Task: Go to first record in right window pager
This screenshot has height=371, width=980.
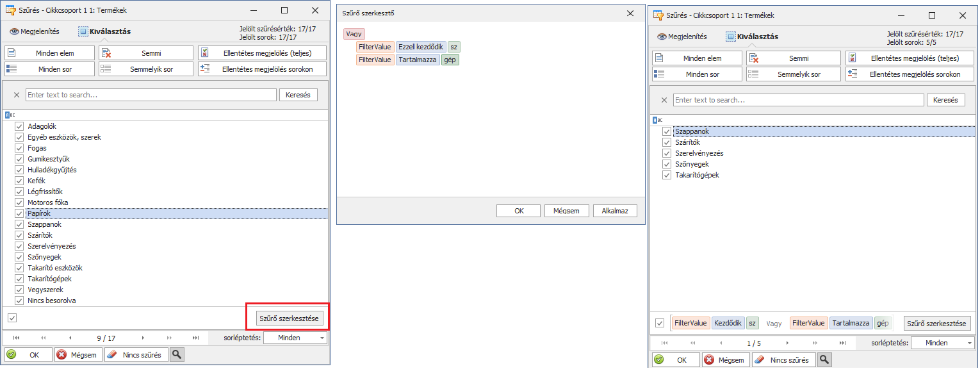Action: [x=664, y=343]
